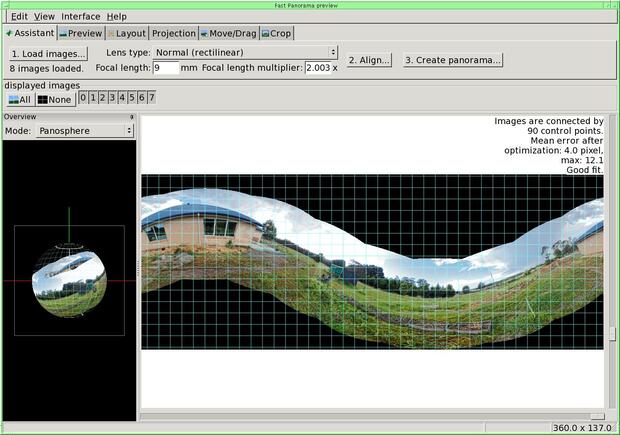This screenshot has width=620, height=435.
Task: Click the Load images button
Action: point(48,53)
